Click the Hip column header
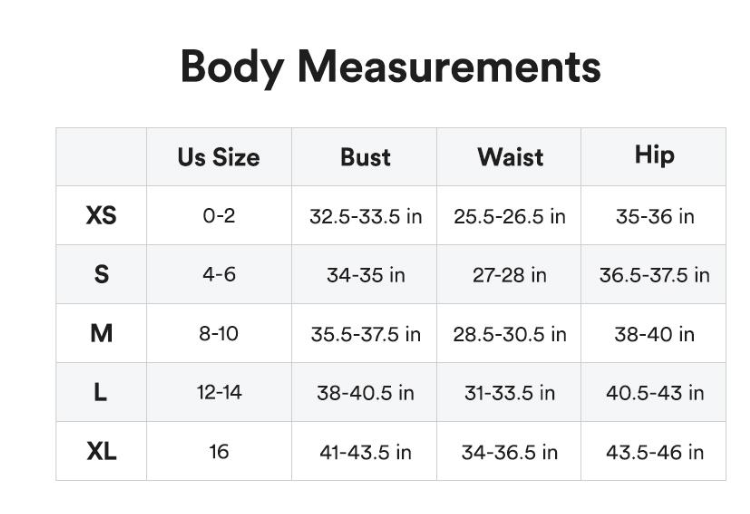 654,155
